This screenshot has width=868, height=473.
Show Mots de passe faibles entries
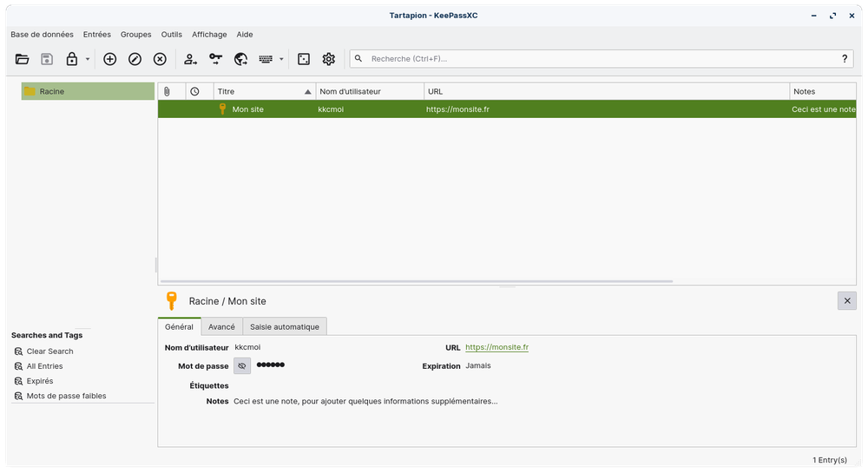(66, 396)
